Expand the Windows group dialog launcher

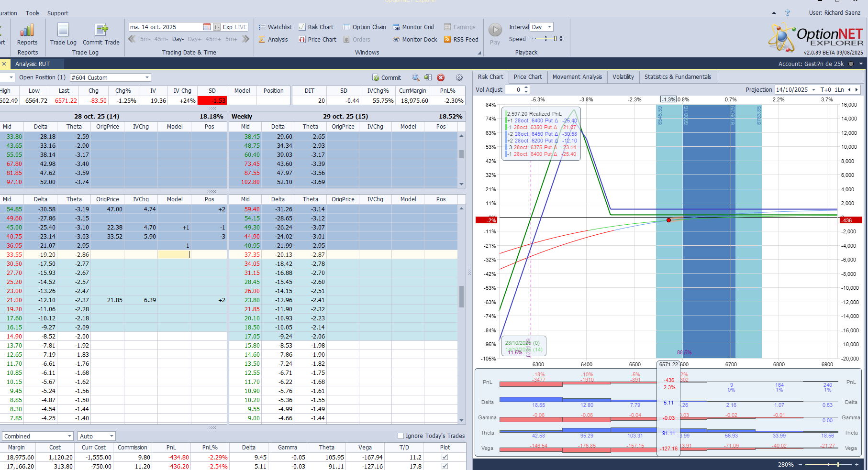479,53
